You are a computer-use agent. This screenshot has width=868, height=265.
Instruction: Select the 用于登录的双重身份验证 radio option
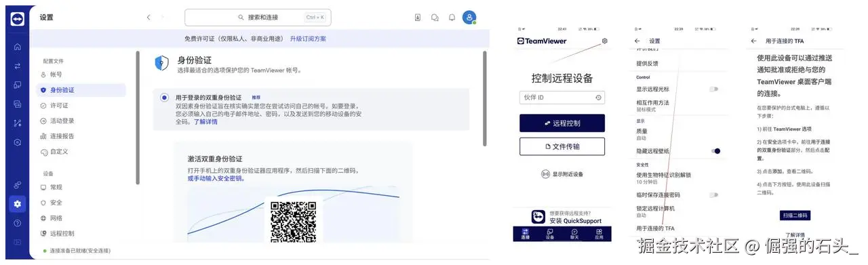click(x=164, y=98)
